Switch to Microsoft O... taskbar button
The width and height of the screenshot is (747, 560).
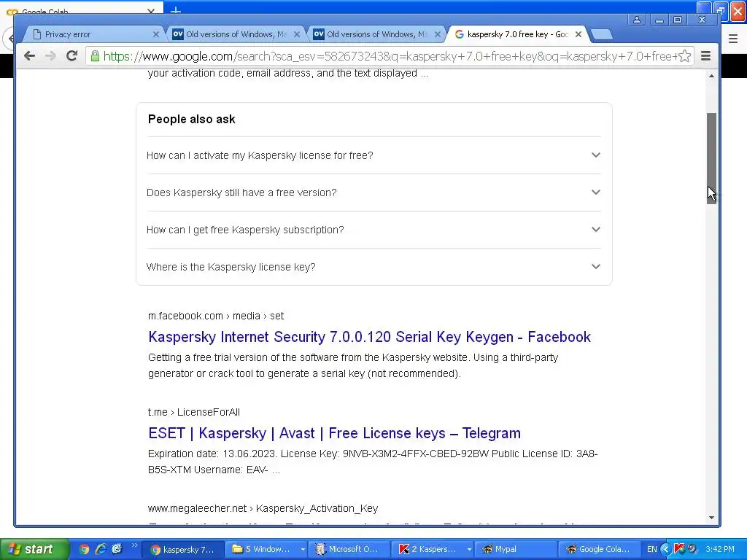point(349,549)
